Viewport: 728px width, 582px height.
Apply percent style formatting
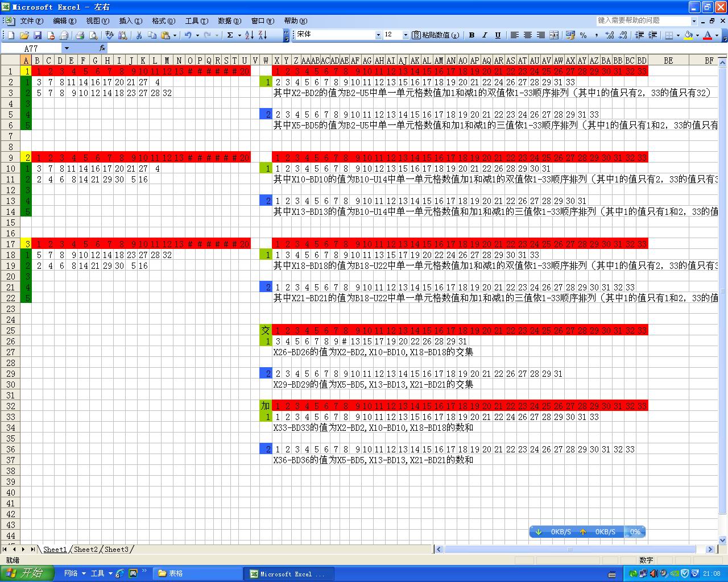pyautogui.click(x=584, y=35)
